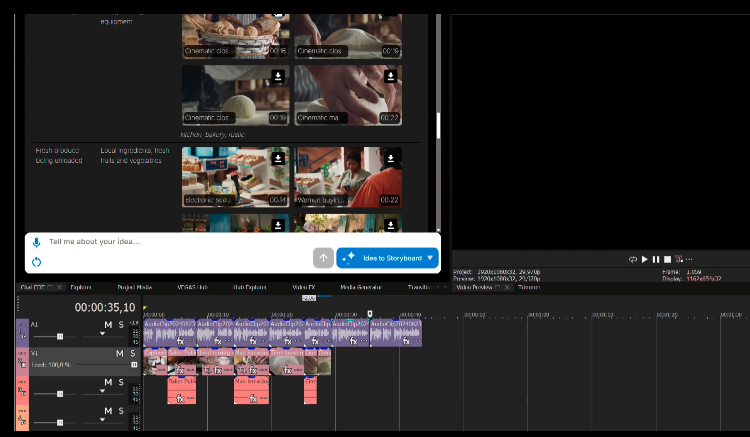Download the Electronic scale clip
Viewport: 750px width, 437px height.
pos(278,158)
